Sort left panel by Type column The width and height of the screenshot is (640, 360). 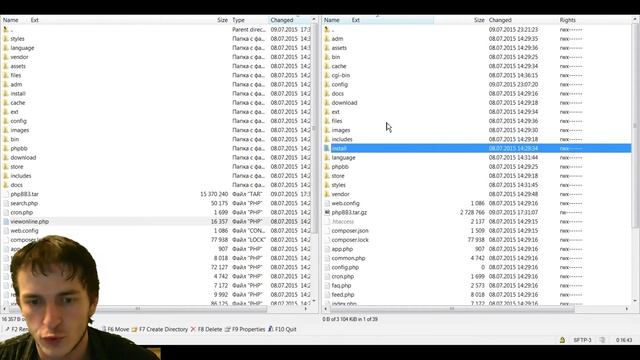point(238,20)
